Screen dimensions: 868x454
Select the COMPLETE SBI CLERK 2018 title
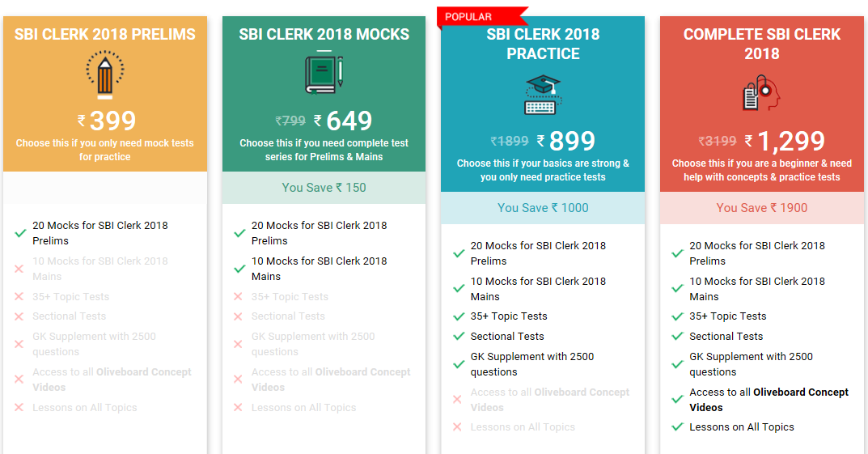click(x=761, y=45)
